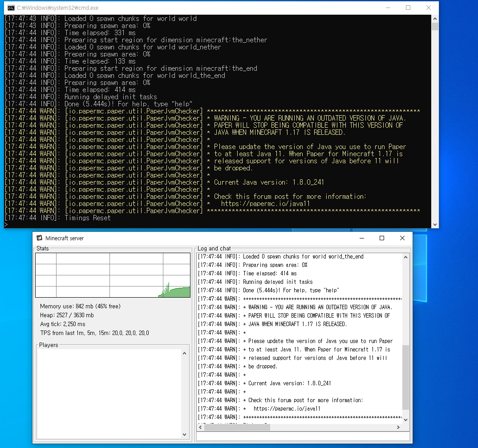Click Log and chat scroll down arrow
Screen dimensions: 478x448
(x=405, y=420)
